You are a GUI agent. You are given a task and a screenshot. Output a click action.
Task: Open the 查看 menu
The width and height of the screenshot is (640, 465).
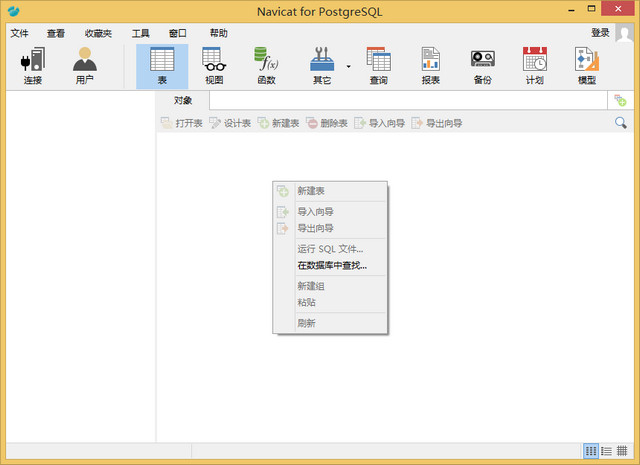[56, 33]
